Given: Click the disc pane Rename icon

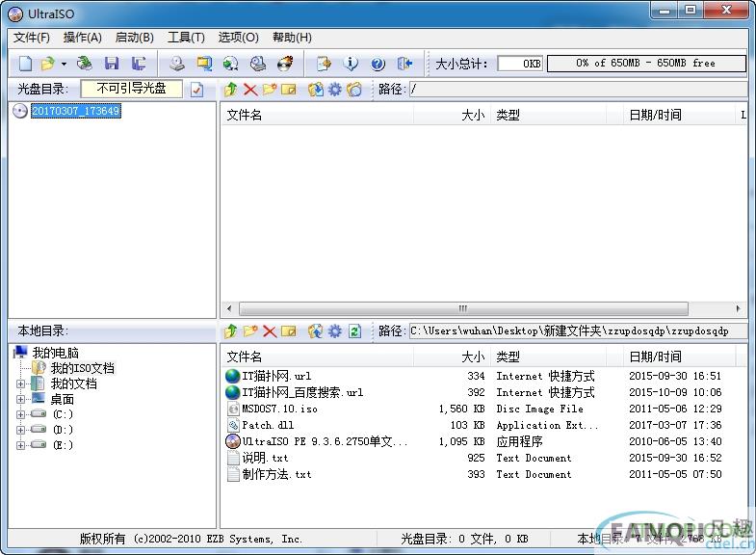Looking at the screenshot, I should click(288, 90).
